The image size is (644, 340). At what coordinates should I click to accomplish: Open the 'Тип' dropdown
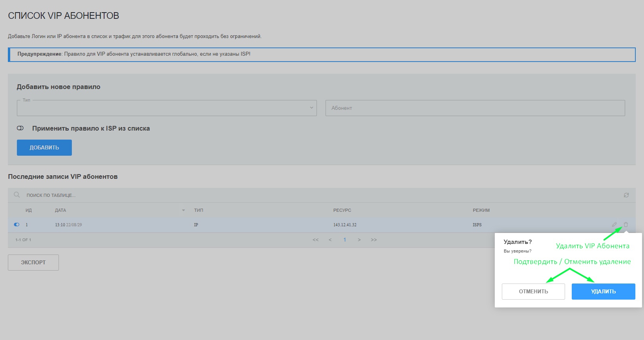pos(167,108)
